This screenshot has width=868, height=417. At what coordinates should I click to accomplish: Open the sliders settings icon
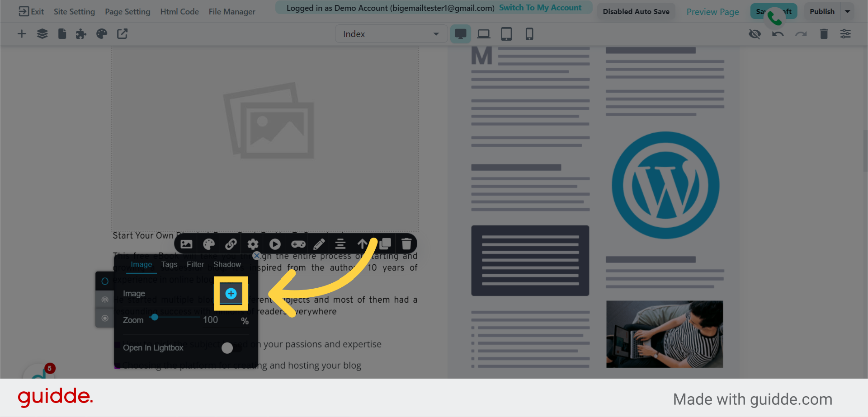point(845,34)
